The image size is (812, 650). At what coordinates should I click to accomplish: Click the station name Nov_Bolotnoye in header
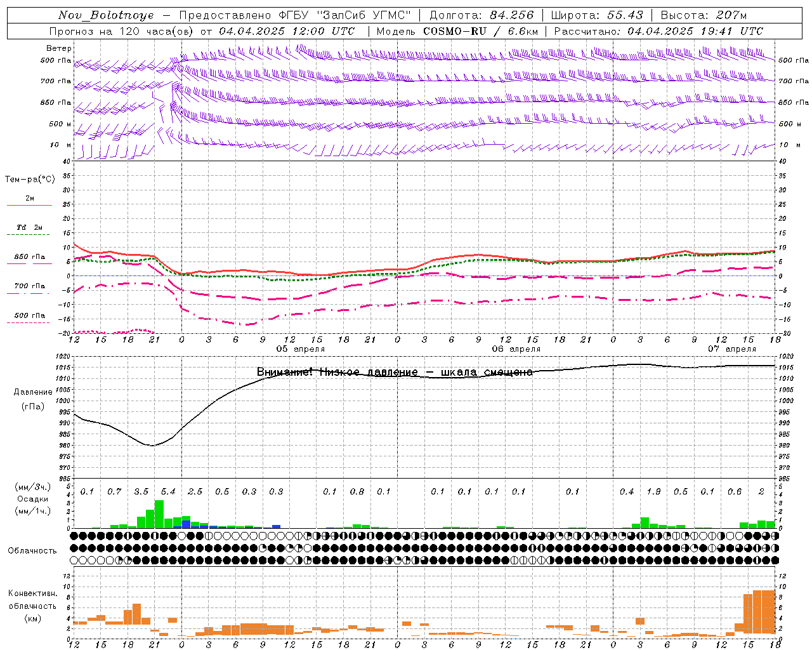point(106,15)
